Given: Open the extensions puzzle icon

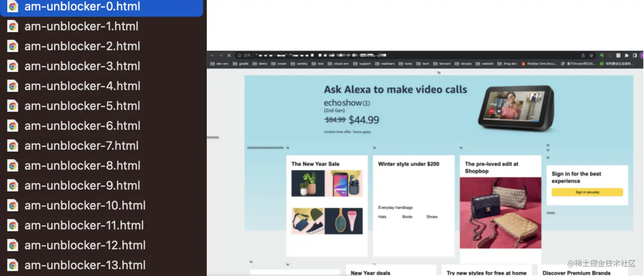Looking at the screenshot, I should tap(627, 56).
